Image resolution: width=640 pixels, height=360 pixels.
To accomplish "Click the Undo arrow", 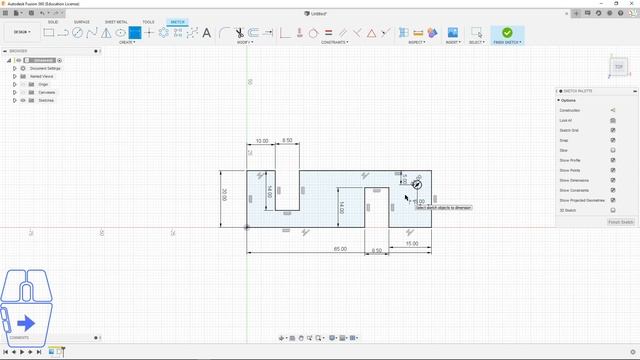I will click(42, 13).
